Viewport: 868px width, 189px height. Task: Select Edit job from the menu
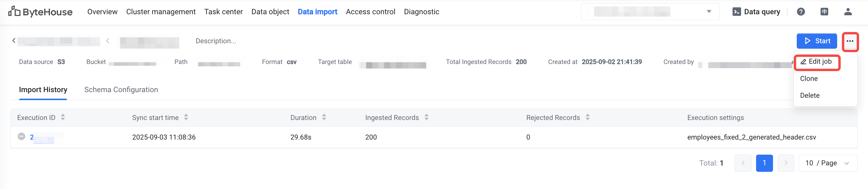click(816, 62)
